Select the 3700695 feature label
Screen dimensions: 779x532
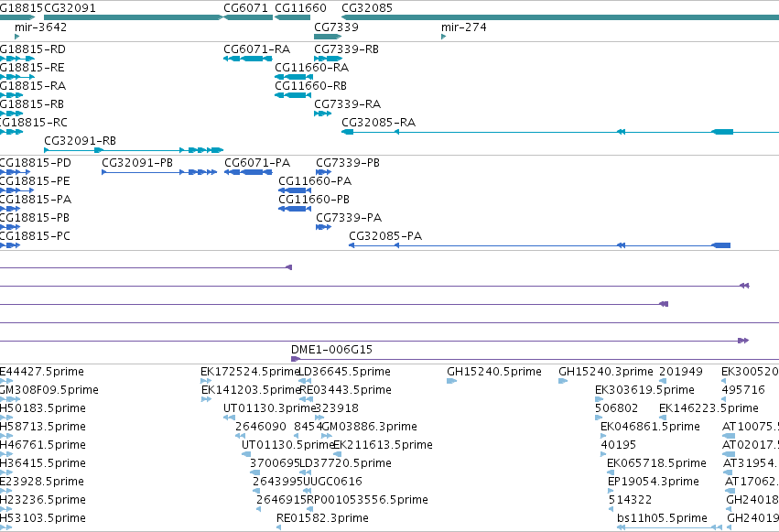point(275,463)
